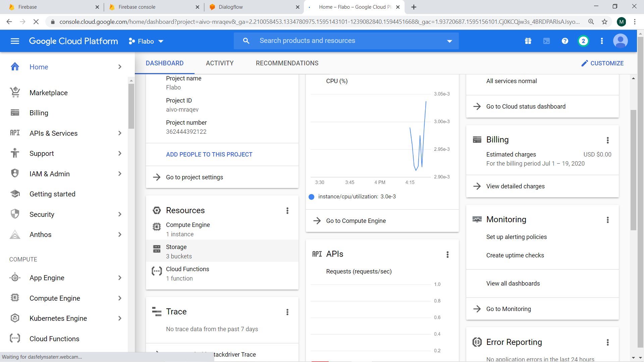Open the Billing card three-dot menu
Image resolution: width=644 pixels, height=362 pixels.
click(x=608, y=140)
